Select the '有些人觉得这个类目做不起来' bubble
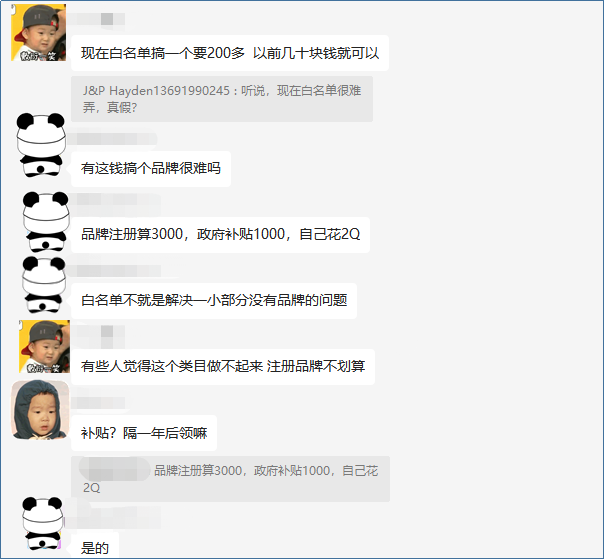The width and height of the screenshot is (604, 560). pyautogui.click(x=223, y=367)
